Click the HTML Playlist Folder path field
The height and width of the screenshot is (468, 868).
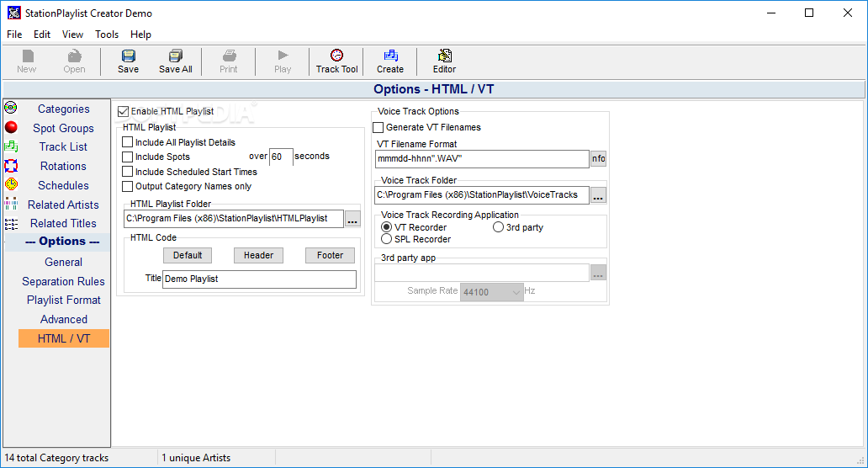click(234, 219)
